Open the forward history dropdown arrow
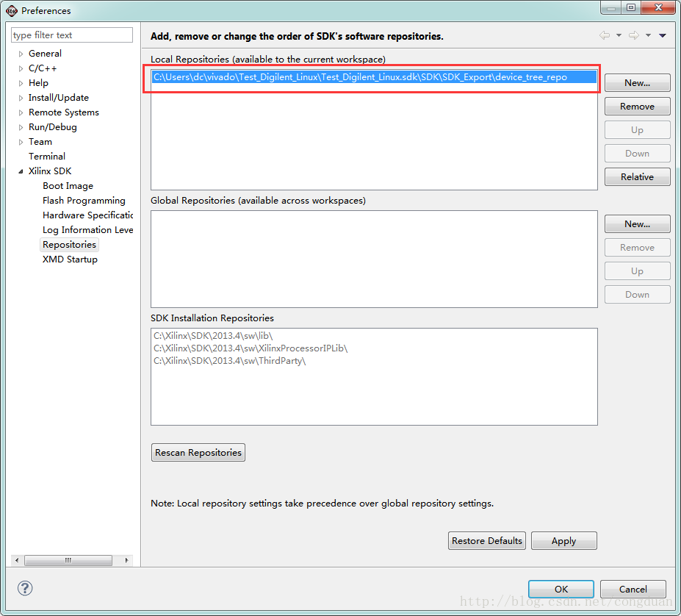This screenshot has width=681, height=616. [x=648, y=35]
